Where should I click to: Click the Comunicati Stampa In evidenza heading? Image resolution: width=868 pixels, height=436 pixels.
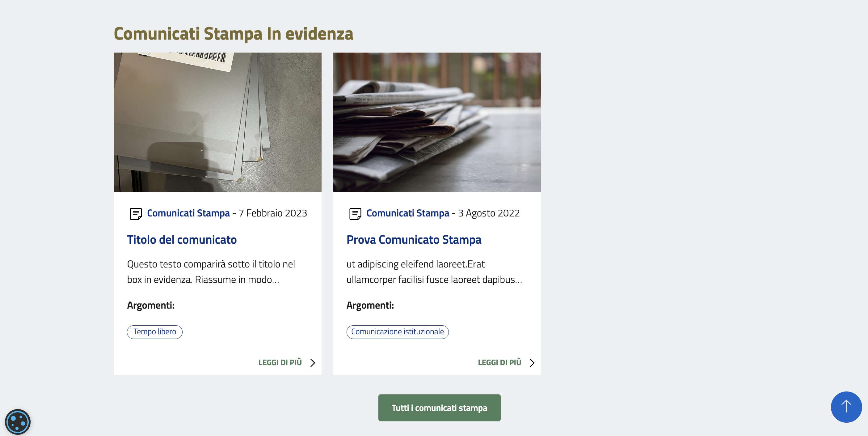click(234, 34)
